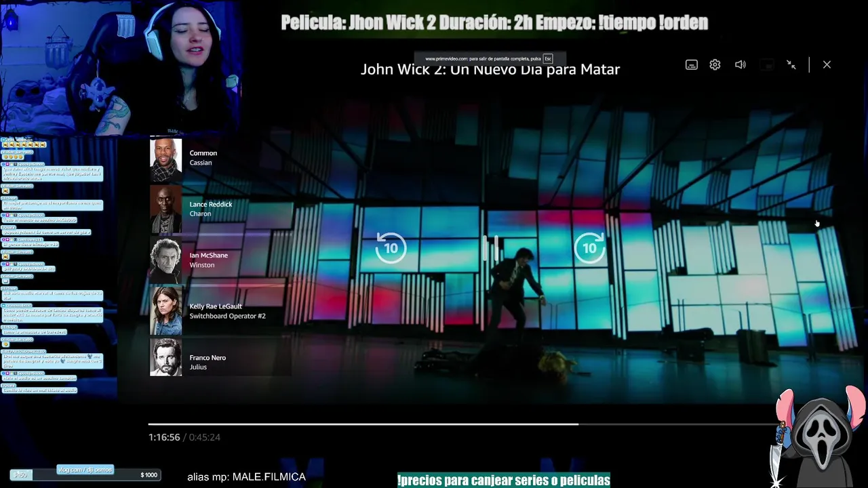
Task: Exit fullscreen with the shrink arrows icon
Action: [x=791, y=65]
